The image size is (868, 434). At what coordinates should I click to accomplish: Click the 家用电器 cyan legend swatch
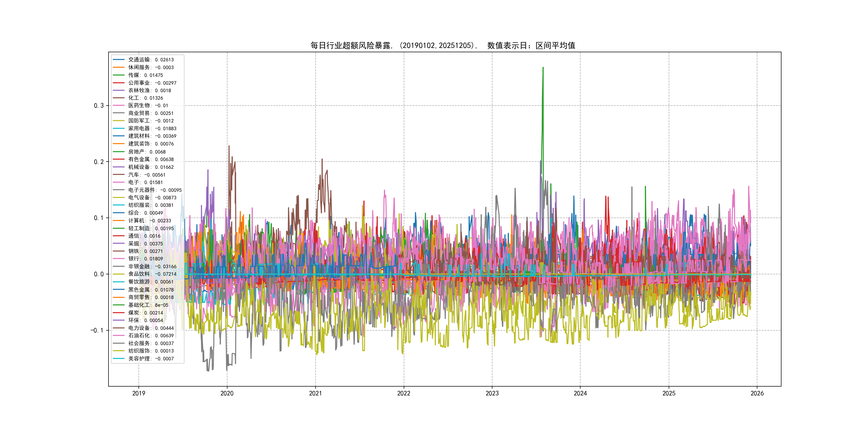119,128
